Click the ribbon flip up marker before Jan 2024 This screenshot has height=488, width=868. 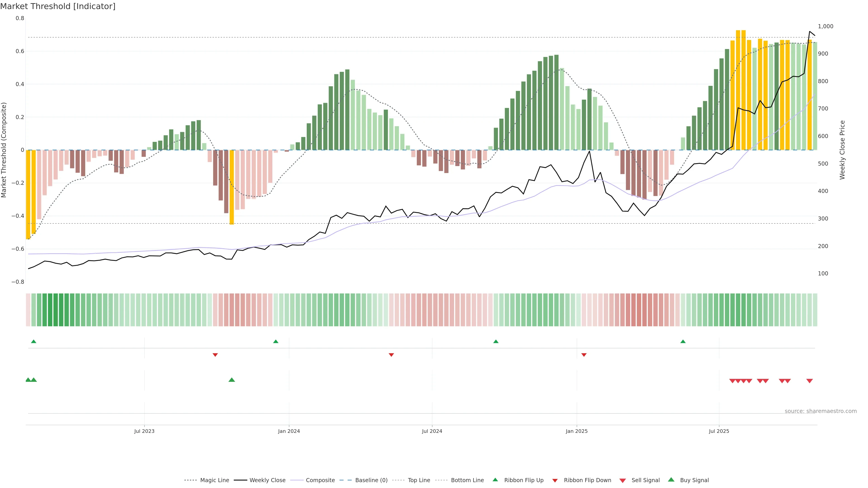click(x=276, y=342)
